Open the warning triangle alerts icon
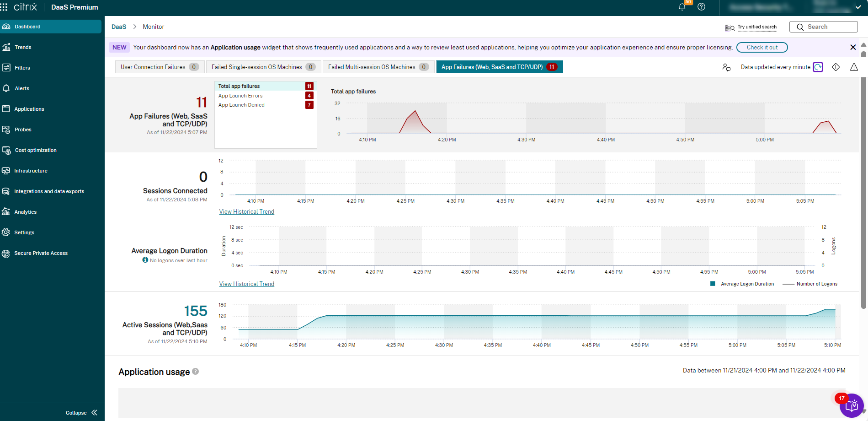The height and width of the screenshot is (421, 868). tap(854, 67)
